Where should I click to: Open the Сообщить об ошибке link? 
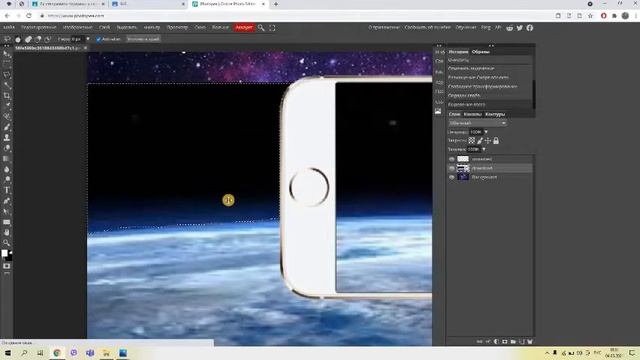(427, 27)
